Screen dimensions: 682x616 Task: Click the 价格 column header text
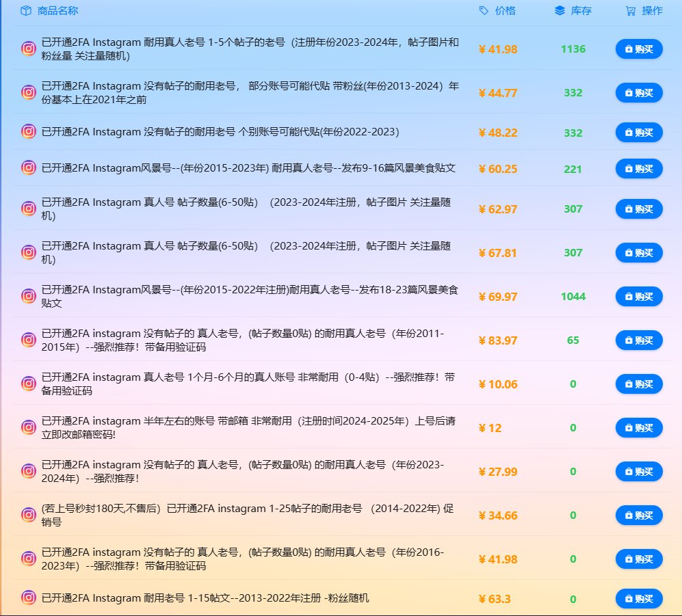coord(505,10)
